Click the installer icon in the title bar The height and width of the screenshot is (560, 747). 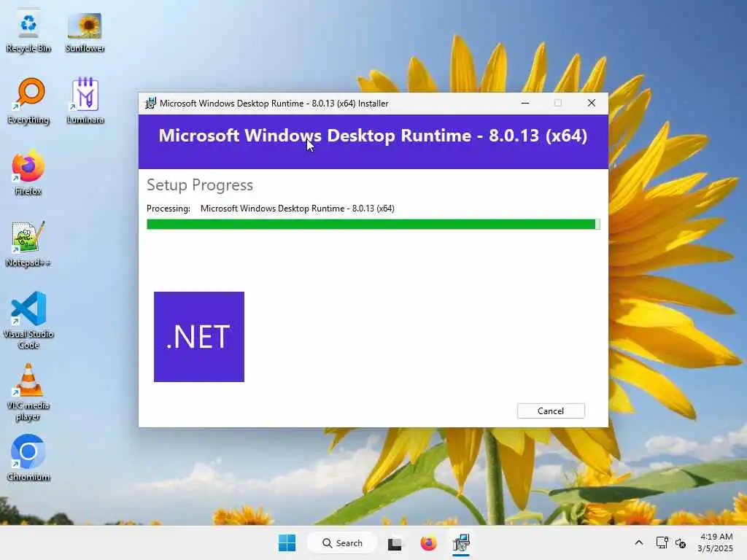(x=150, y=104)
